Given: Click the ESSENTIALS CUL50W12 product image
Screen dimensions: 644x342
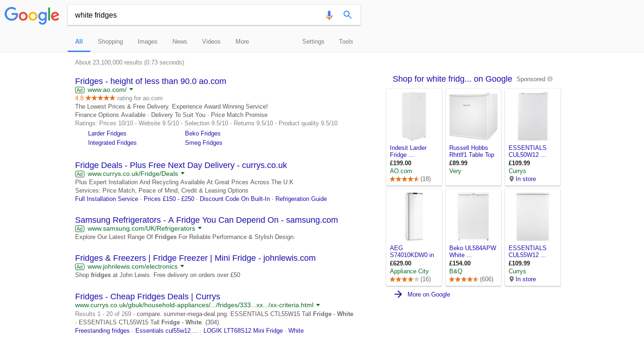Looking at the screenshot, I should click(x=533, y=116).
